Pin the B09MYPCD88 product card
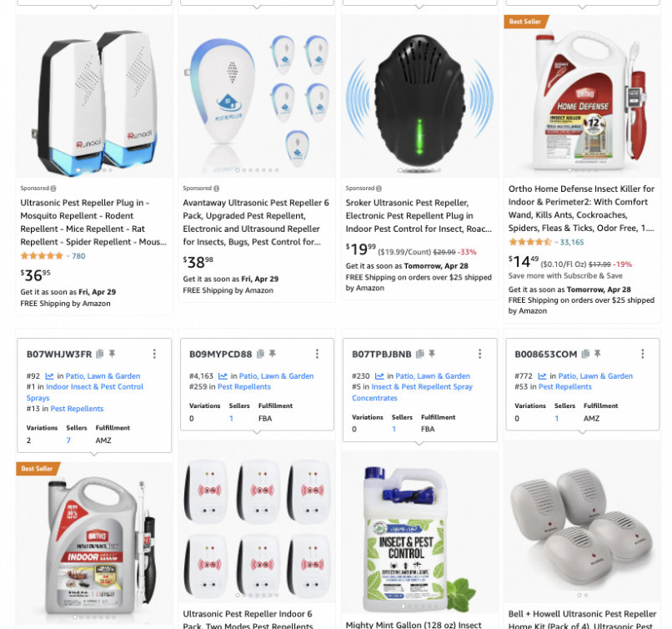Screen dimensions: 672x629 tap(272, 354)
